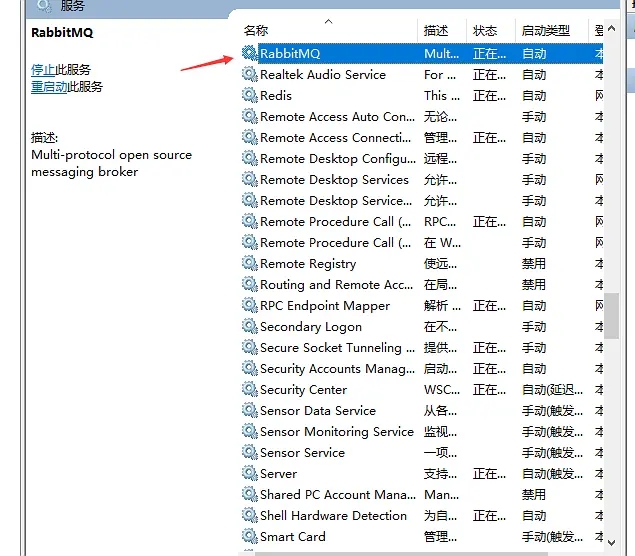
Task: Click the 服务 icon in the header
Action: pyautogui.click(x=44, y=6)
